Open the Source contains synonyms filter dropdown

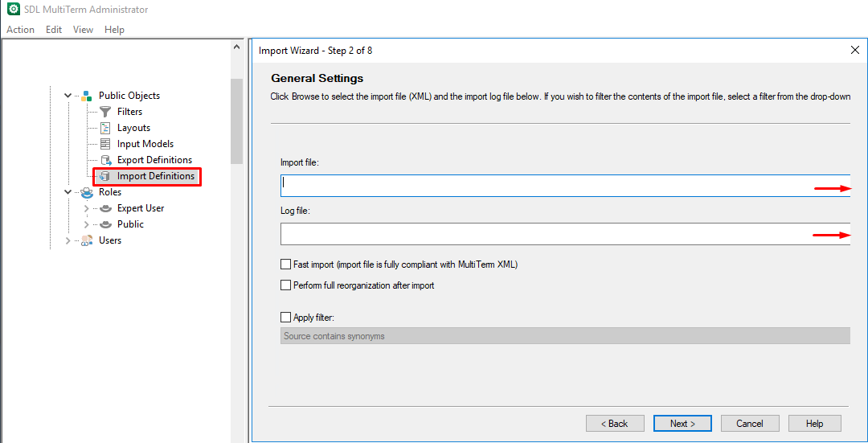pos(565,336)
